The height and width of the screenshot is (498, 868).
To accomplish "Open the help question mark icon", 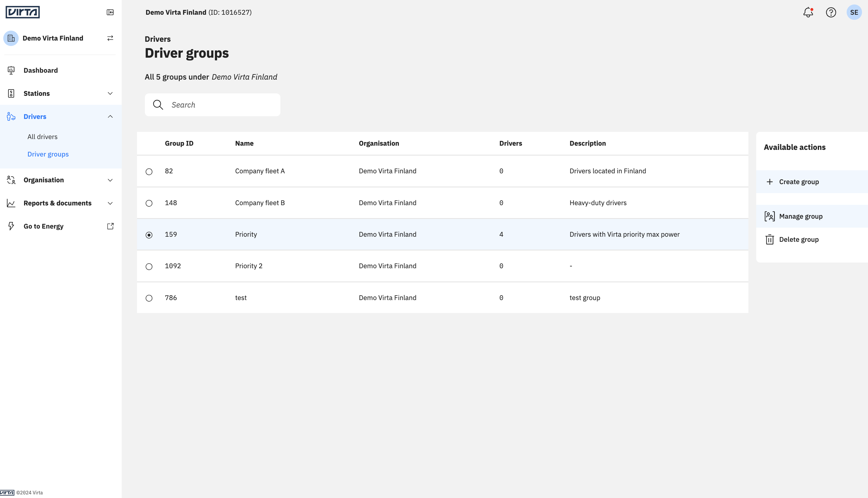I will coord(831,12).
